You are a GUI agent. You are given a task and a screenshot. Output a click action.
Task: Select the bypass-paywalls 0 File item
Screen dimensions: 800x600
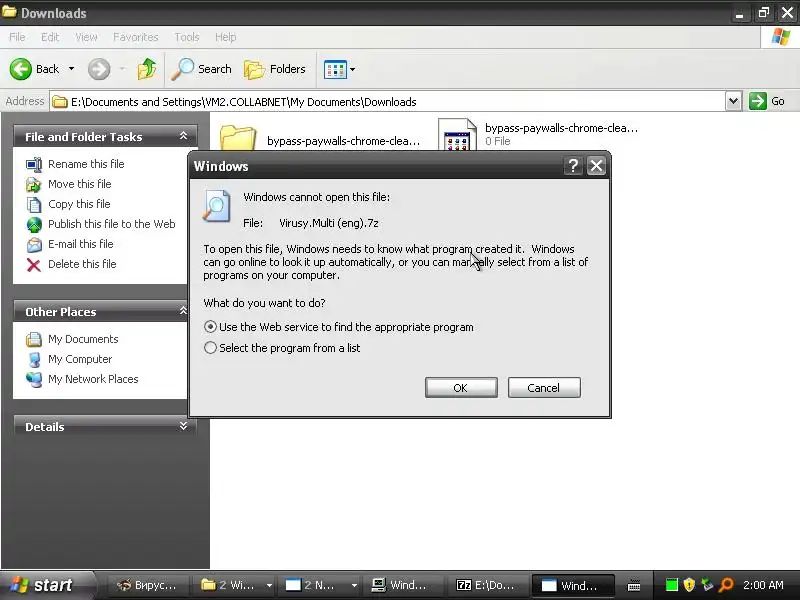[538, 134]
